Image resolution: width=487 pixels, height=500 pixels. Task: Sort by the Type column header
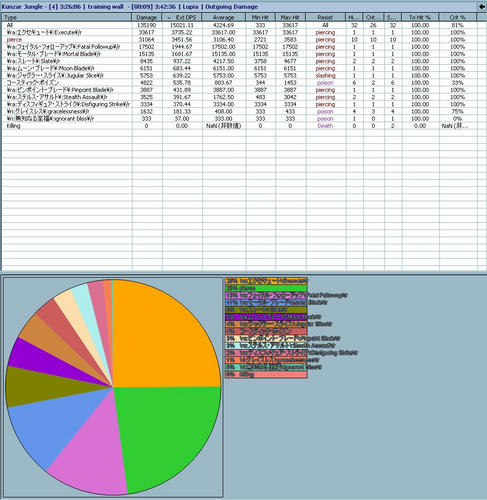coord(67,17)
